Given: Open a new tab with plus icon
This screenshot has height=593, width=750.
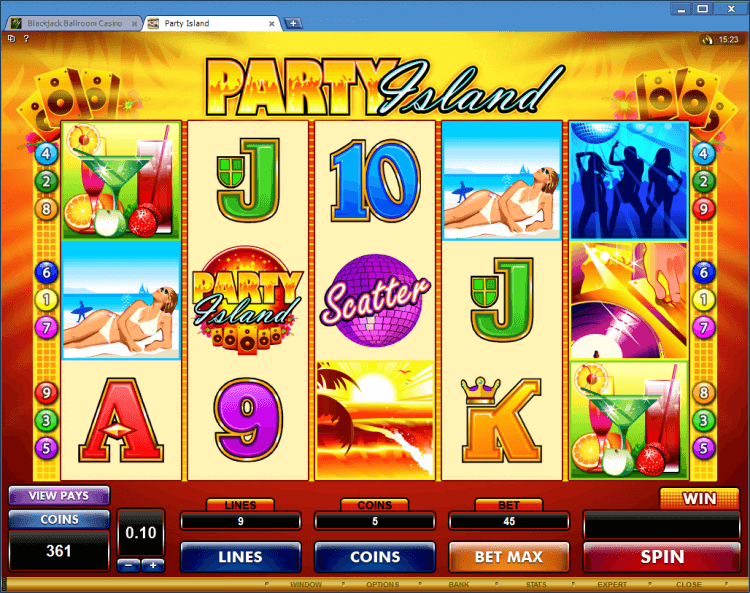Looking at the screenshot, I should point(293,23).
